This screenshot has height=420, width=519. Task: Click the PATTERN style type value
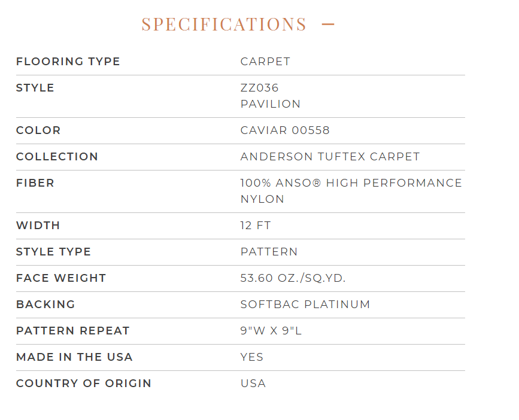pos(269,252)
